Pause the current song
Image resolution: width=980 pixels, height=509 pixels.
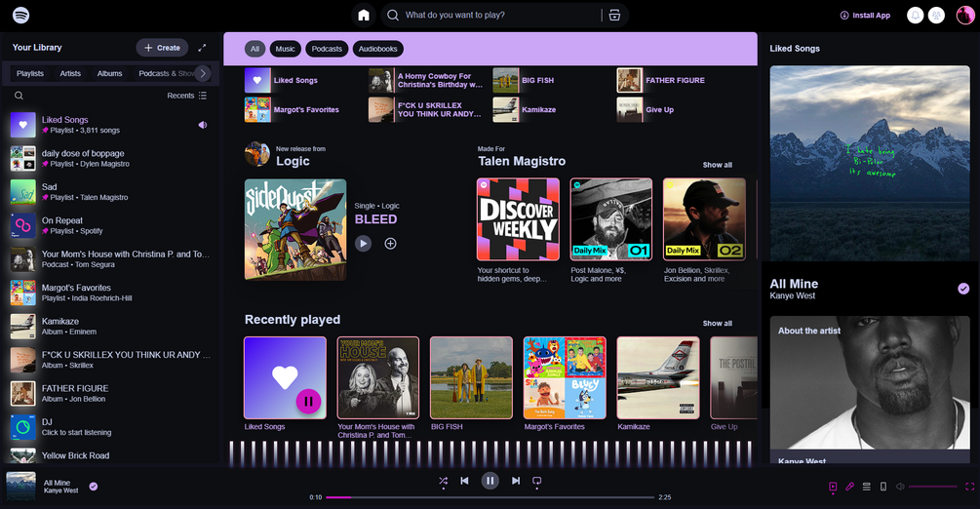pos(490,481)
